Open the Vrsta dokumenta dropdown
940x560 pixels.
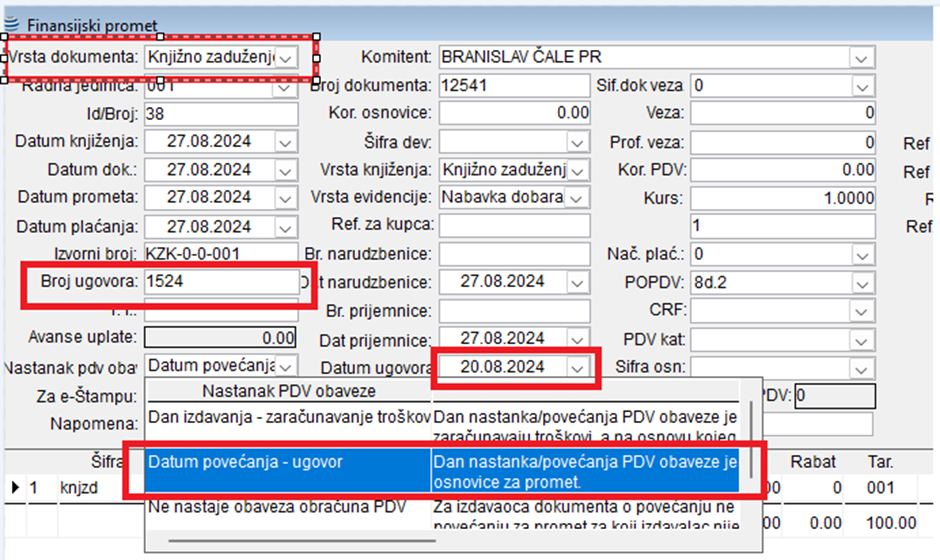coord(286,58)
